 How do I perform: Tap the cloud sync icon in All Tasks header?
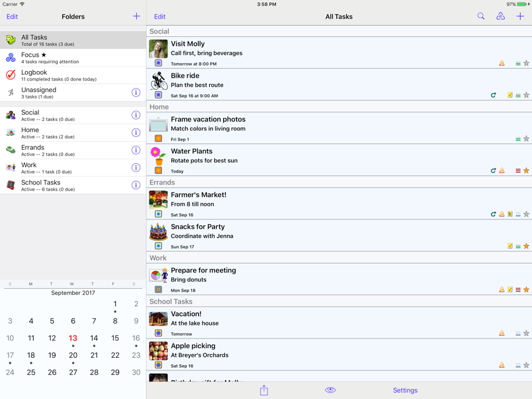point(500,16)
